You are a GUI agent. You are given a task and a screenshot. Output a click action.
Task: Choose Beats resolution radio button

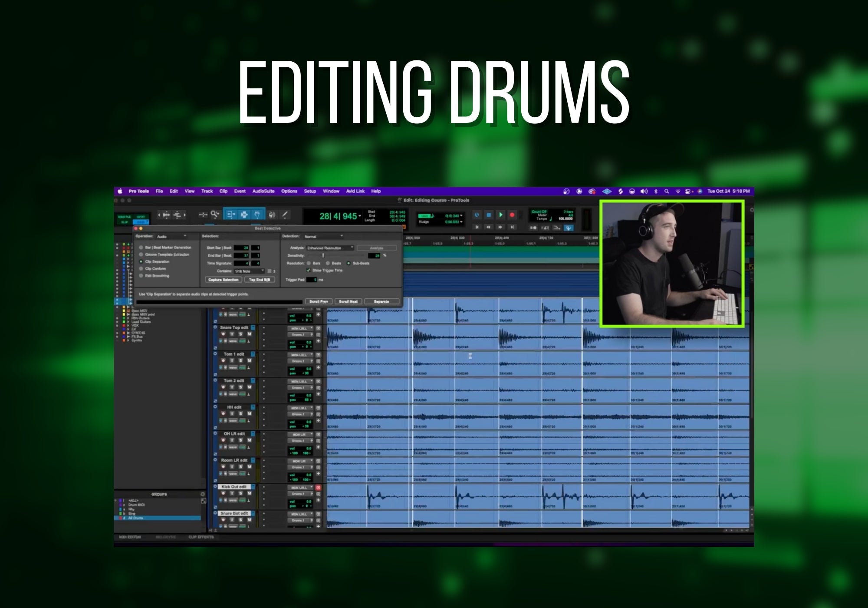pos(328,263)
